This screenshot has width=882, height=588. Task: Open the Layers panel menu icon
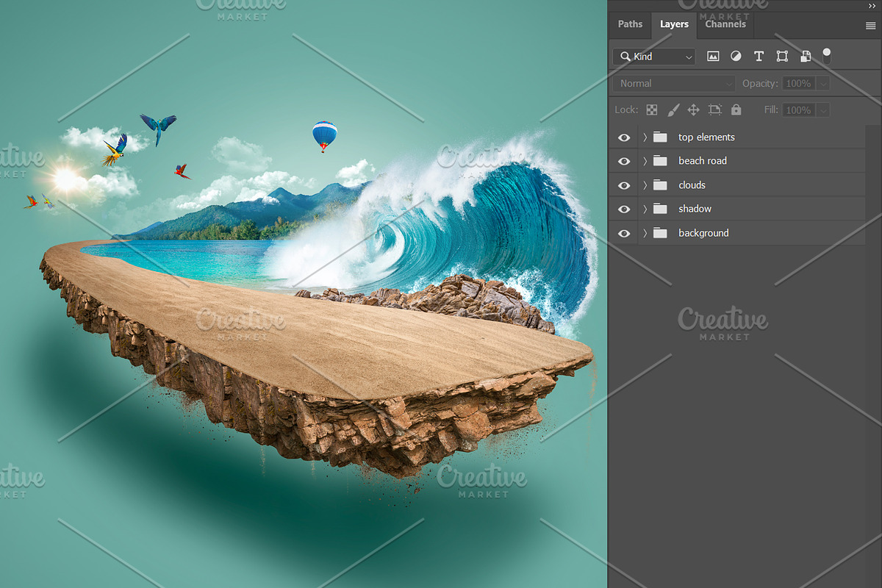tap(871, 25)
